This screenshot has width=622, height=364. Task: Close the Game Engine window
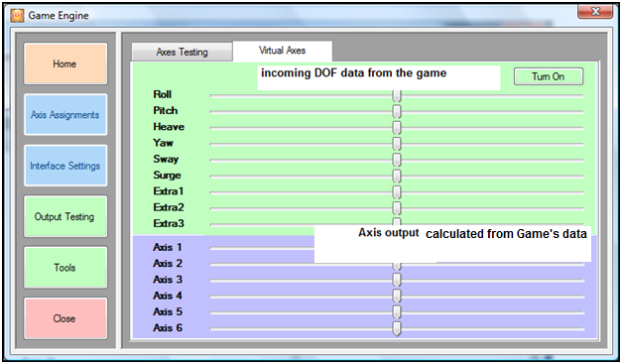tap(595, 12)
